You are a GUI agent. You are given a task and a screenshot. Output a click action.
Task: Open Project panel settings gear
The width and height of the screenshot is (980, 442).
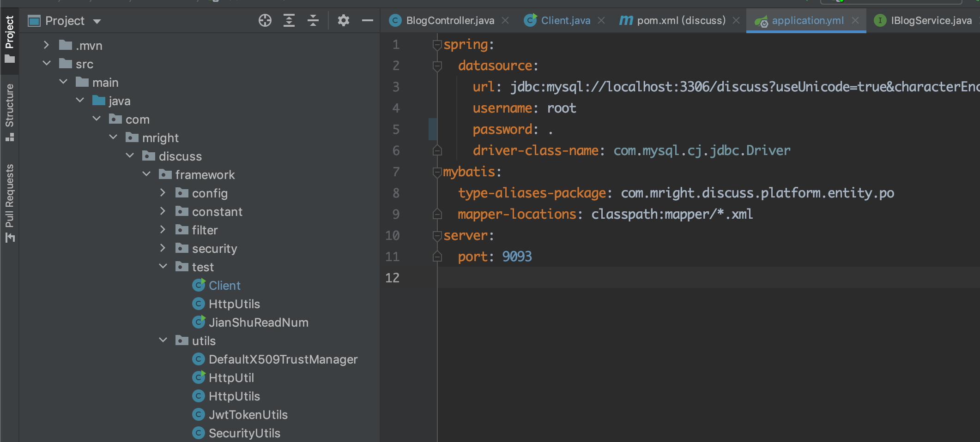coord(344,21)
